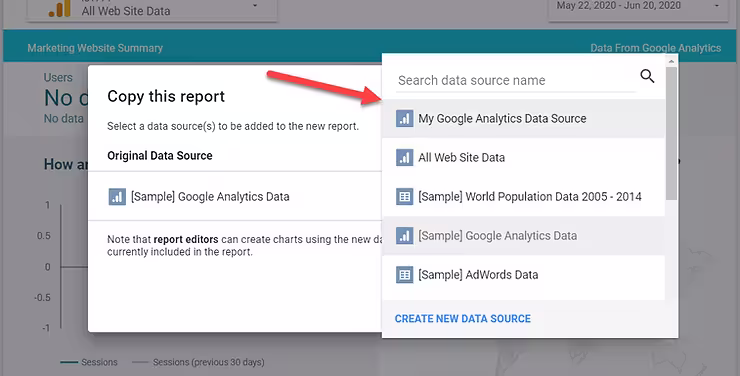Click the Data From Google Analytics text

(656, 48)
